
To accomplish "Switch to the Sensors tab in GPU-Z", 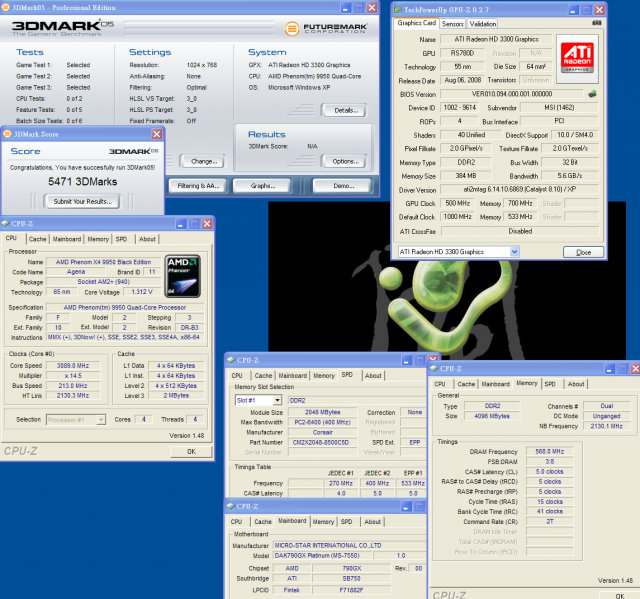I will 453,24.
